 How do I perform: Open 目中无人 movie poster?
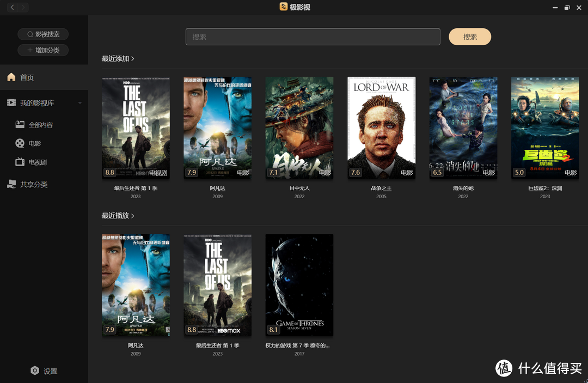[299, 127]
